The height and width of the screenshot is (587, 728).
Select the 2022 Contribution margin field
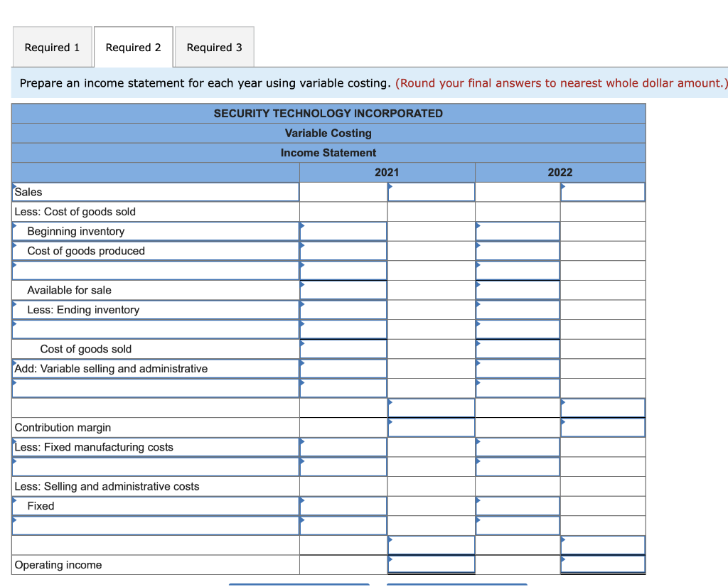(603, 427)
